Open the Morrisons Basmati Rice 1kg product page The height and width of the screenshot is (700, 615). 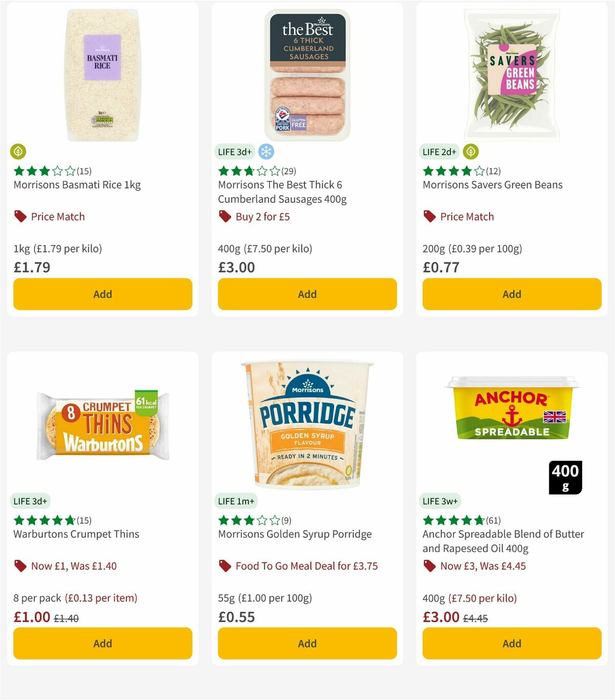(x=78, y=184)
